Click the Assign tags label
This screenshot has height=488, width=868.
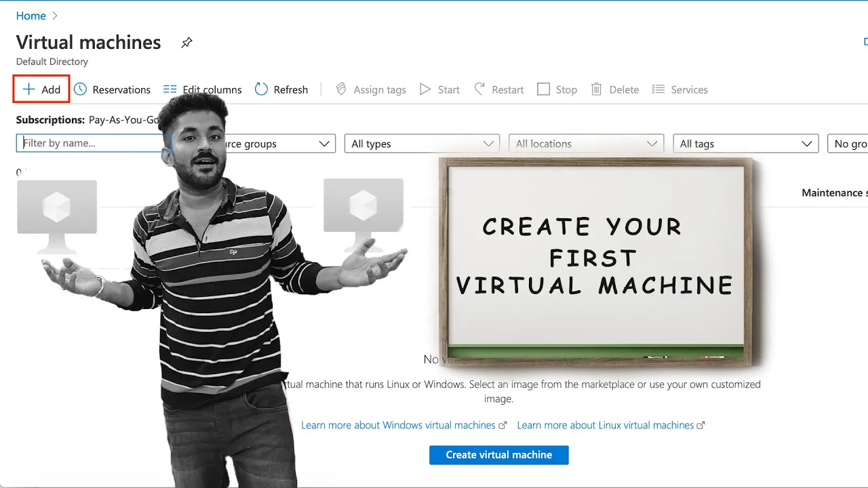point(380,89)
